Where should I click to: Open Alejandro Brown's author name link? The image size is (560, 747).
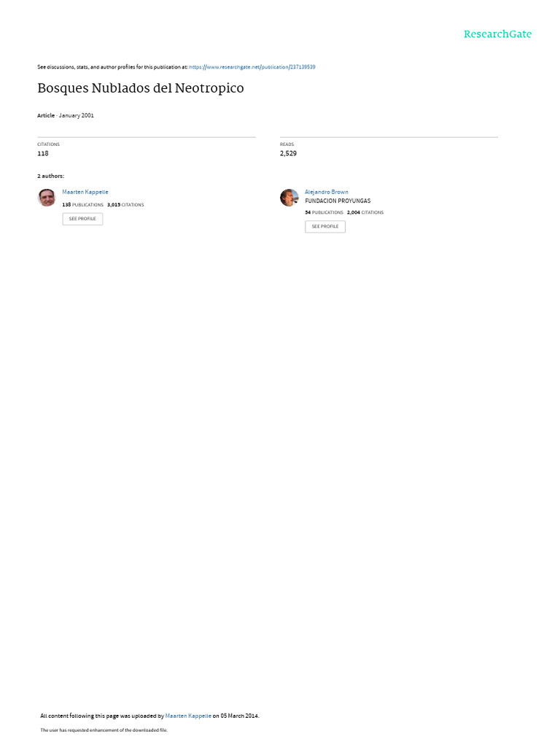click(326, 192)
